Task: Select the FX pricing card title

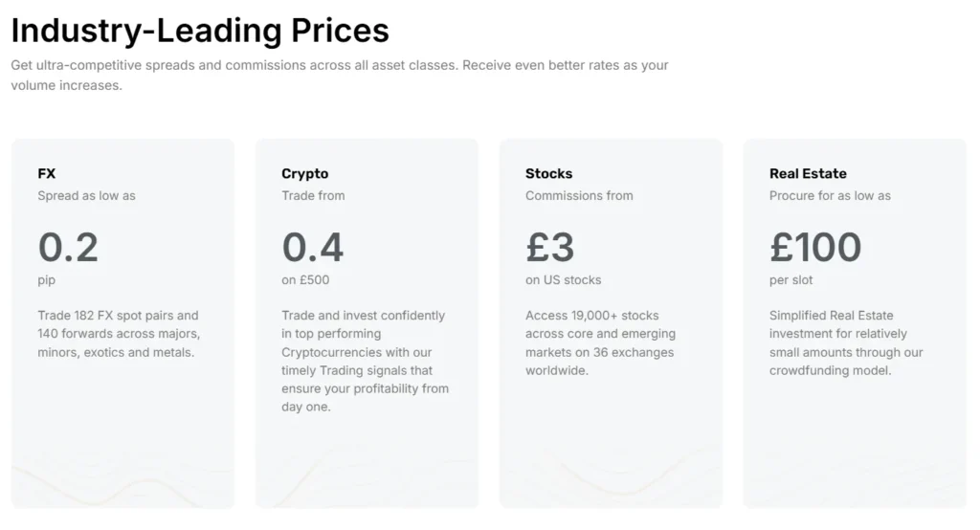Action: [x=47, y=173]
